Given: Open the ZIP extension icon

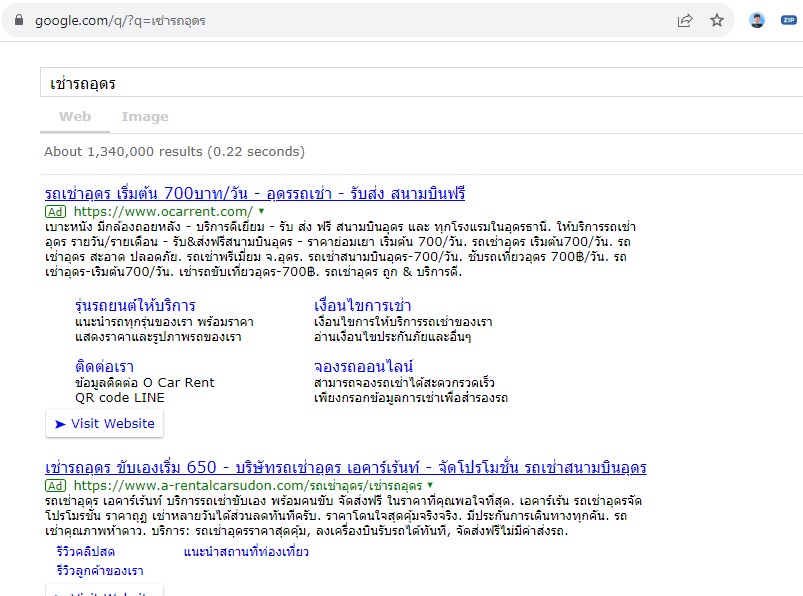Looking at the screenshot, I should (789, 20).
